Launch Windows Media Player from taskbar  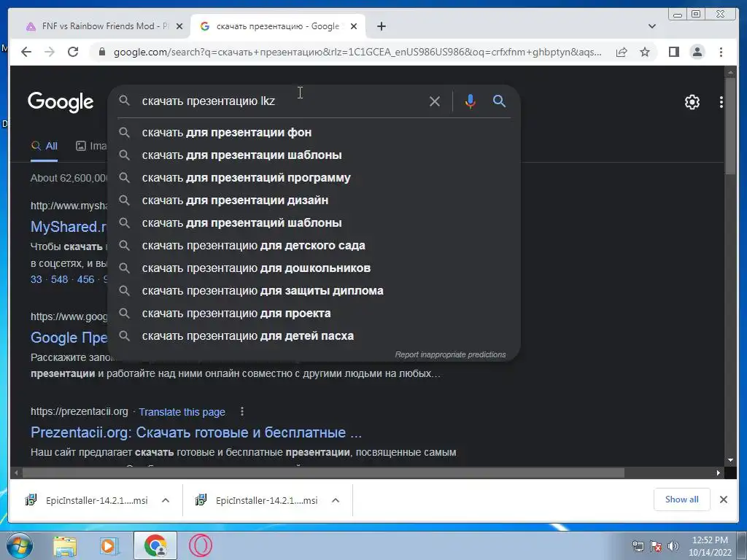(109, 546)
